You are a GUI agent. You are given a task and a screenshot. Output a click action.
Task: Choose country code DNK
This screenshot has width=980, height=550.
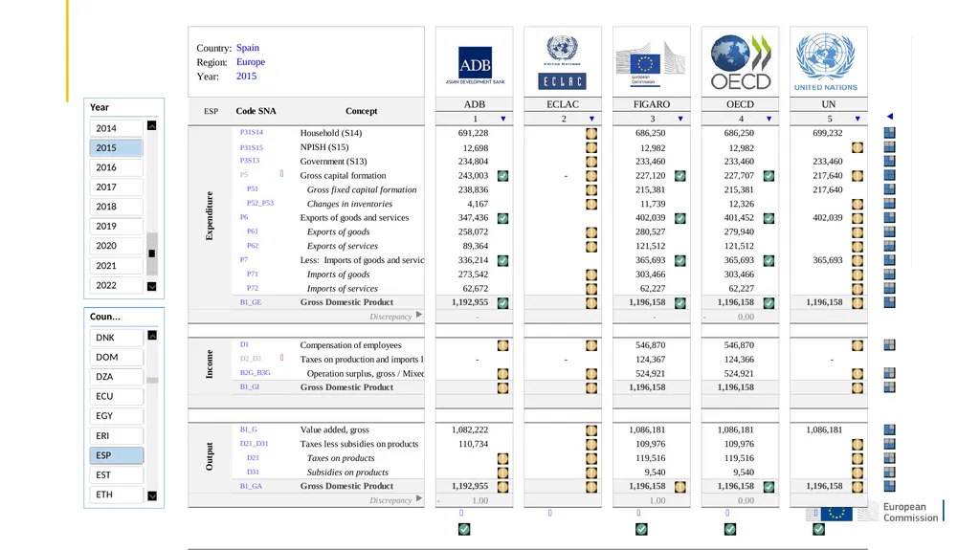click(x=116, y=338)
